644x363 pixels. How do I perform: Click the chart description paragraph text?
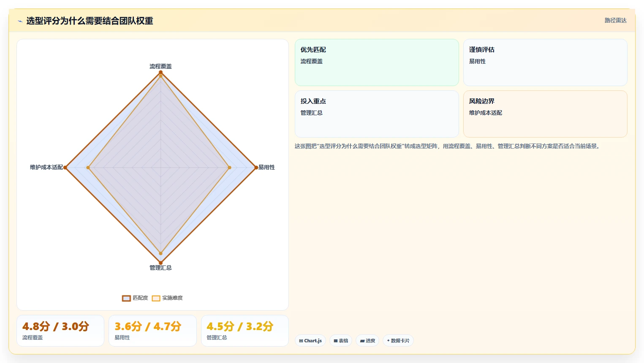(x=448, y=146)
